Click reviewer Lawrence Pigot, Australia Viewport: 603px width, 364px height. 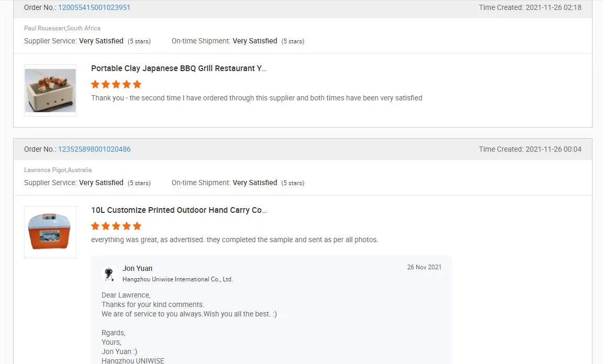tap(58, 170)
